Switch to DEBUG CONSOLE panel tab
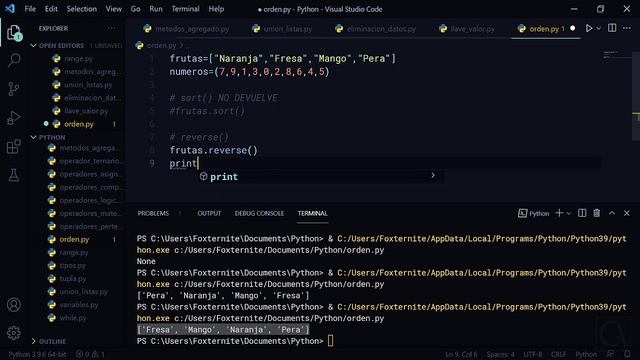The height and width of the screenshot is (360, 640). (x=259, y=213)
